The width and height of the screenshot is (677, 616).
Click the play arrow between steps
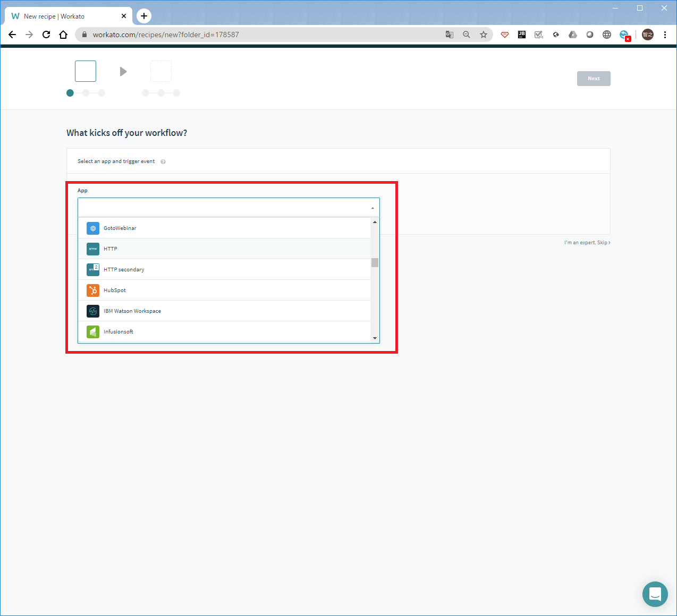[123, 72]
